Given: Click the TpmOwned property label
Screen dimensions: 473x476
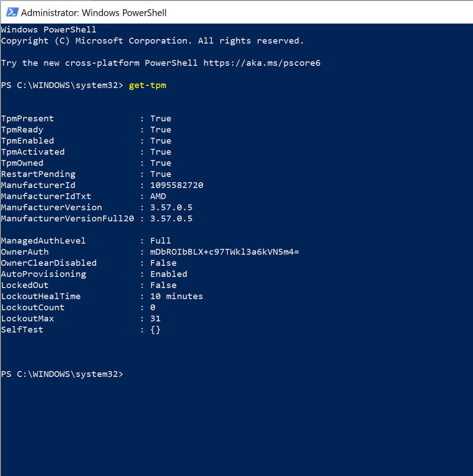Looking at the screenshot, I should (22, 163).
